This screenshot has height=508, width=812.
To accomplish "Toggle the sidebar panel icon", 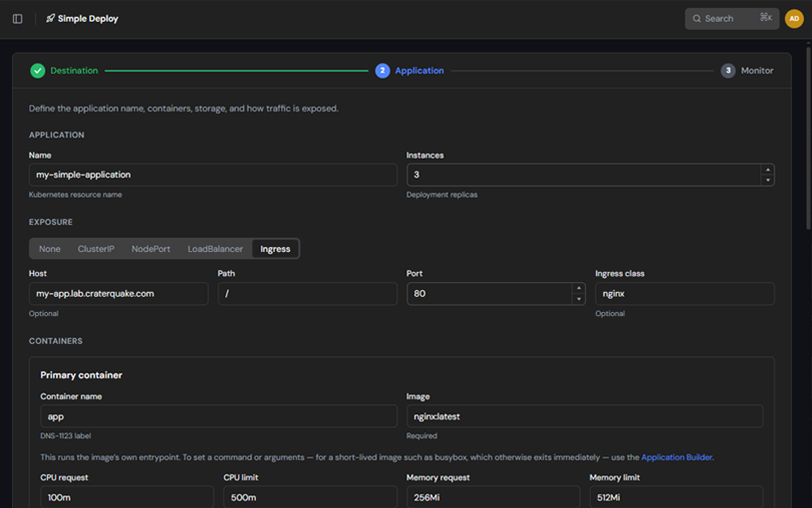I will tap(18, 19).
